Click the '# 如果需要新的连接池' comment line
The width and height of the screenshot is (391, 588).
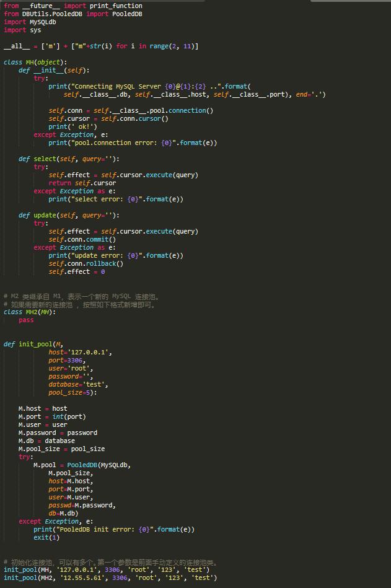80,305
